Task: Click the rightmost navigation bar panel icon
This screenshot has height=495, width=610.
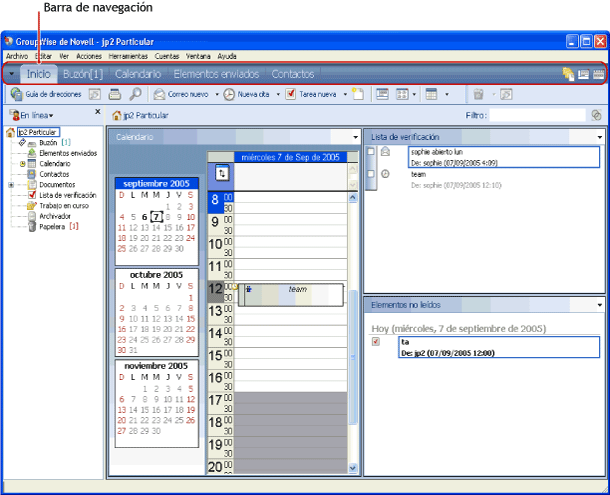Action: click(x=598, y=74)
